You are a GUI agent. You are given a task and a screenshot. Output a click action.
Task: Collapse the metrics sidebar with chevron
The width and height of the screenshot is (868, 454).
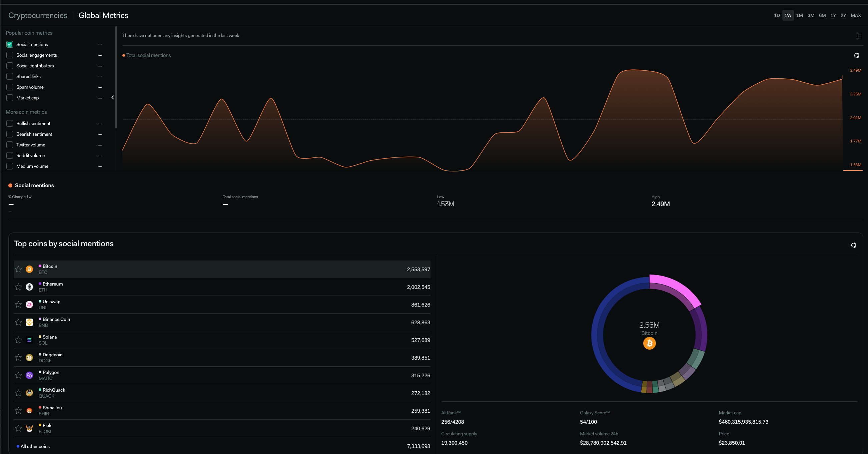(x=113, y=97)
